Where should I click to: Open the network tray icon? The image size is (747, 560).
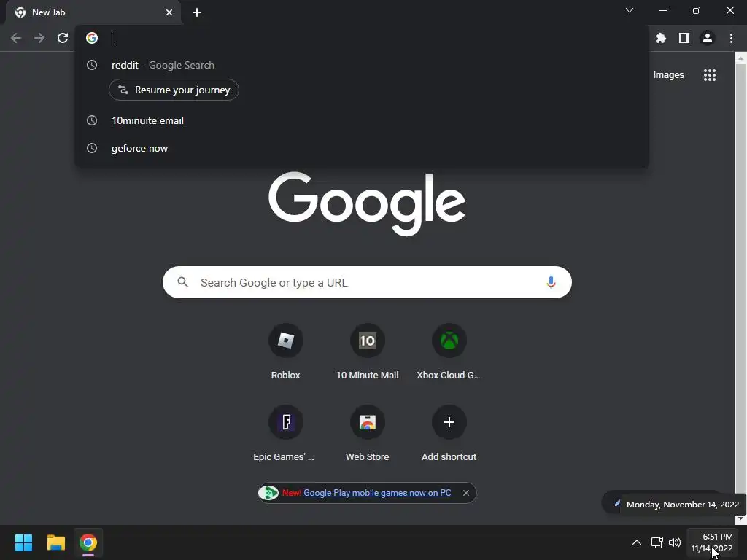(657, 542)
